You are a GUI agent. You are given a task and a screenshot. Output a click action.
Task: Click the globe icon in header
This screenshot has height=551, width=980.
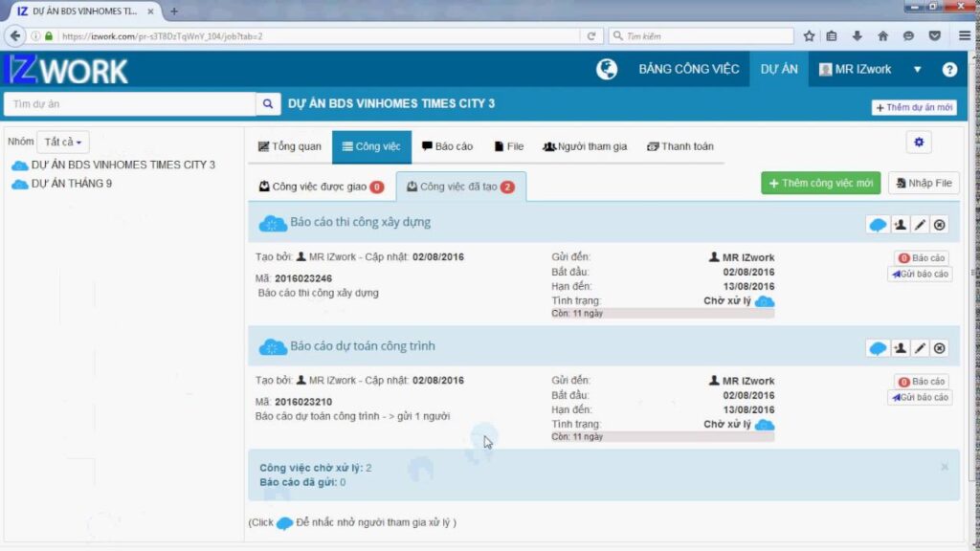[606, 69]
